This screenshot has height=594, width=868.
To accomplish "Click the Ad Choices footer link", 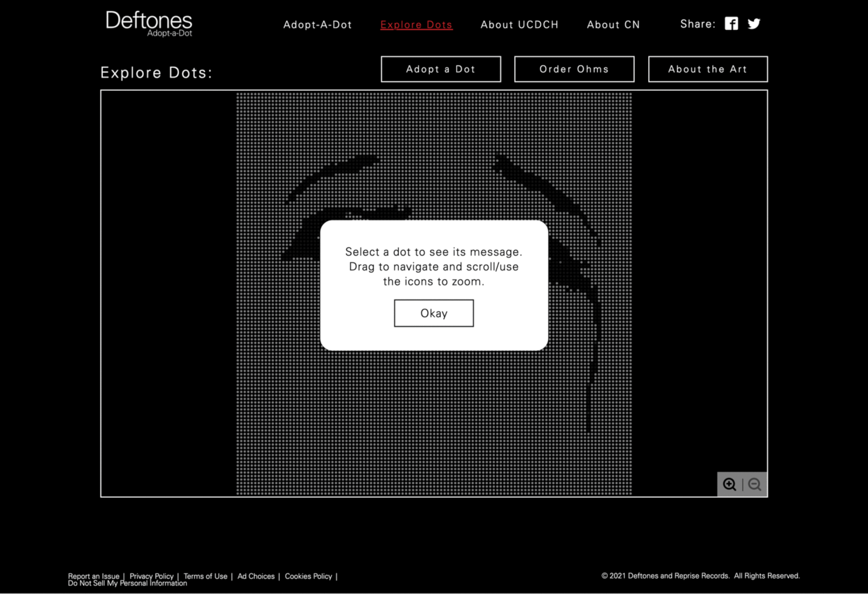I will tap(256, 576).
